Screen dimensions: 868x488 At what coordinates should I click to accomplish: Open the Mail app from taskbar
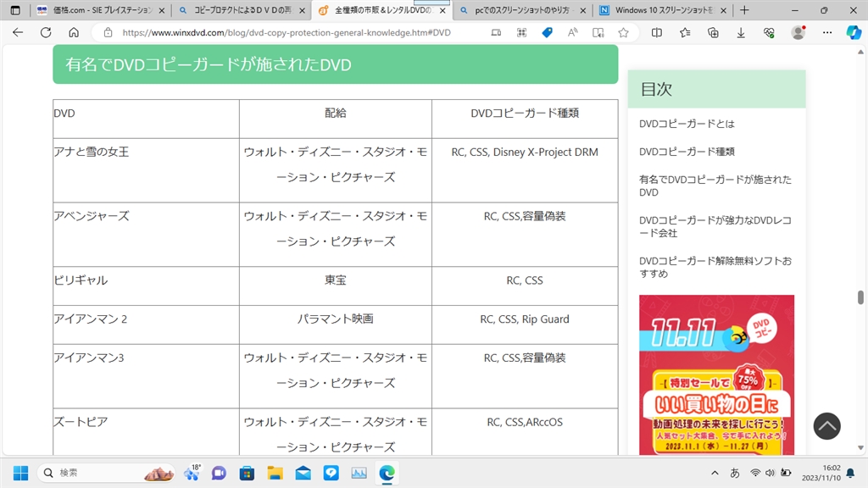click(x=303, y=473)
